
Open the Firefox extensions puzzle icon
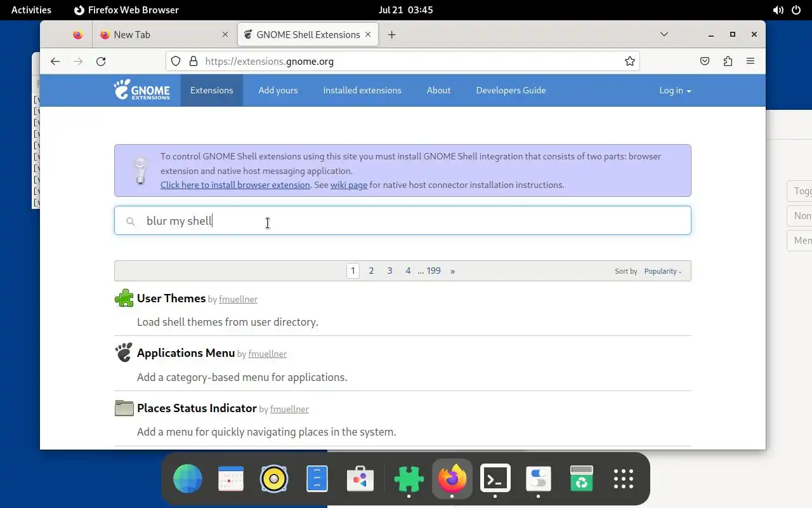click(x=728, y=61)
